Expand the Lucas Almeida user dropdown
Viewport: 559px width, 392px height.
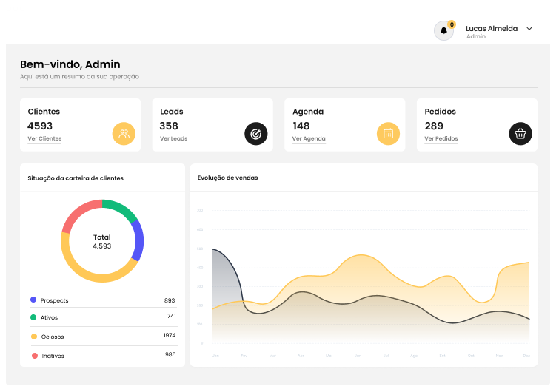[529, 29]
